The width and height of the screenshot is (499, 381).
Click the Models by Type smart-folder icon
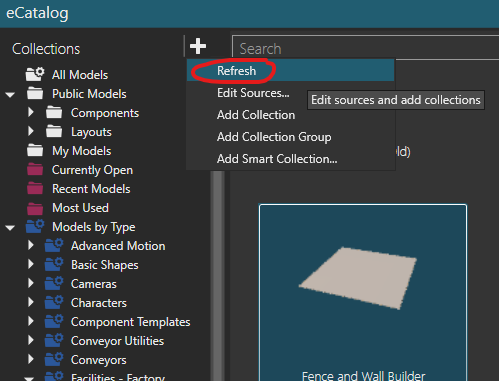(35, 226)
